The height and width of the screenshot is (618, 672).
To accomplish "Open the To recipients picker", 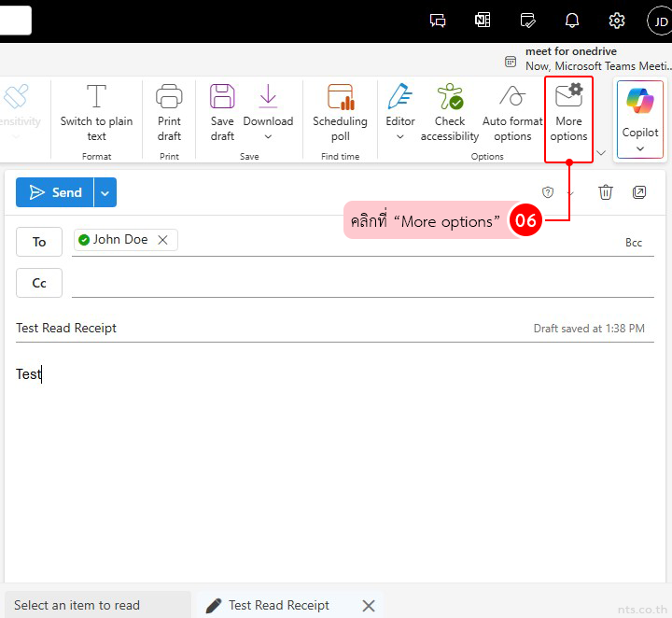I will tap(39, 242).
